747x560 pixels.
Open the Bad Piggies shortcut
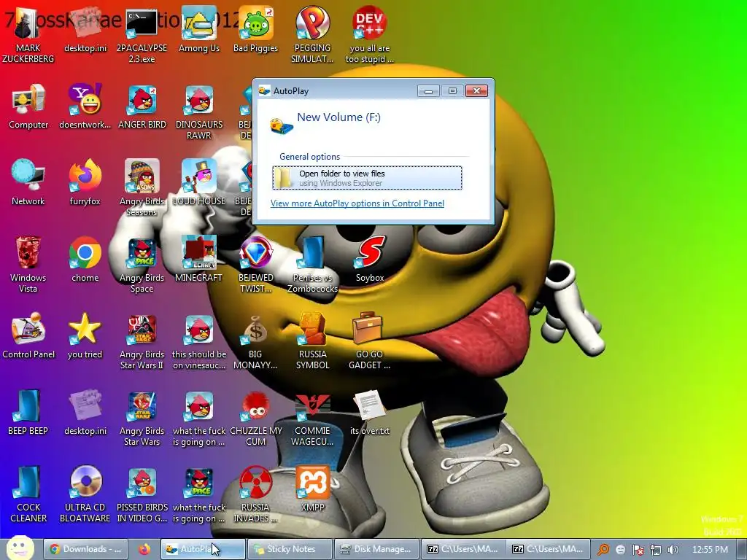pyautogui.click(x=255, y=29)
